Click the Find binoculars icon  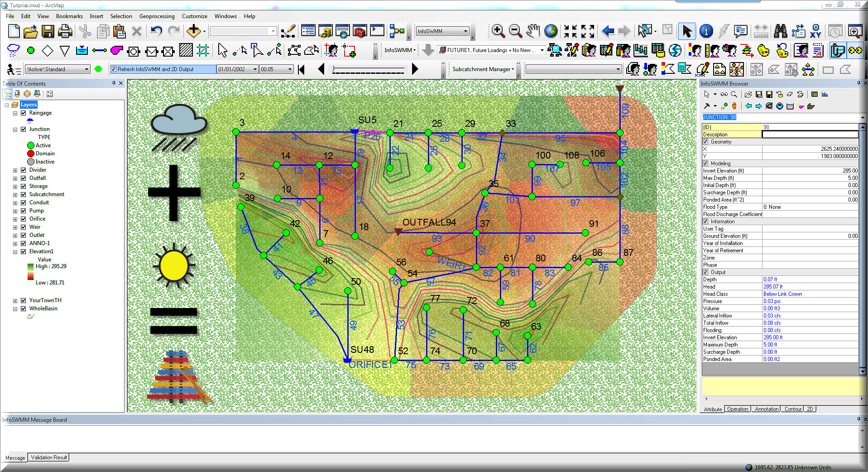[780, 31]
